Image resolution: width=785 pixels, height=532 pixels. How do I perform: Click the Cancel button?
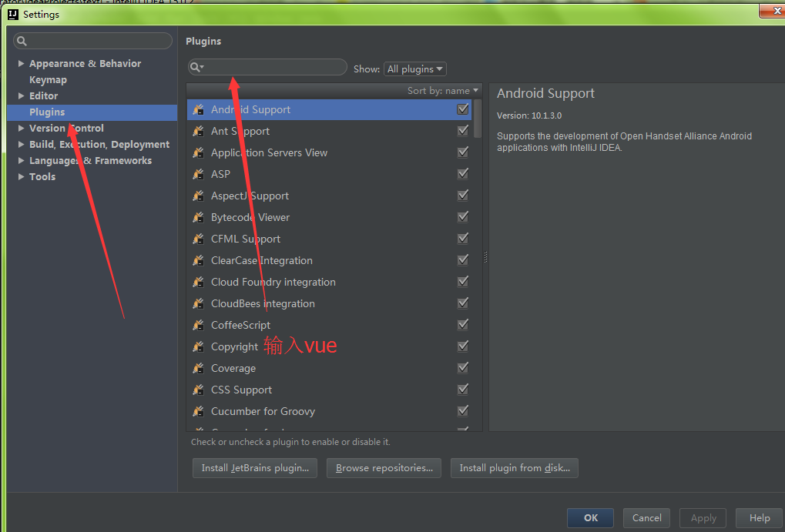647,518
